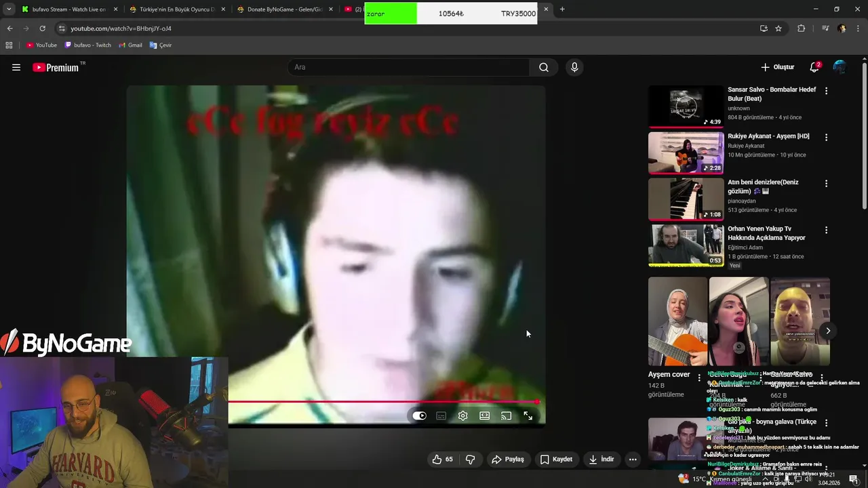This screenshot has width=868, height=488.
Task: Open tab search dropdown arrow
Action: click(9, 9)
